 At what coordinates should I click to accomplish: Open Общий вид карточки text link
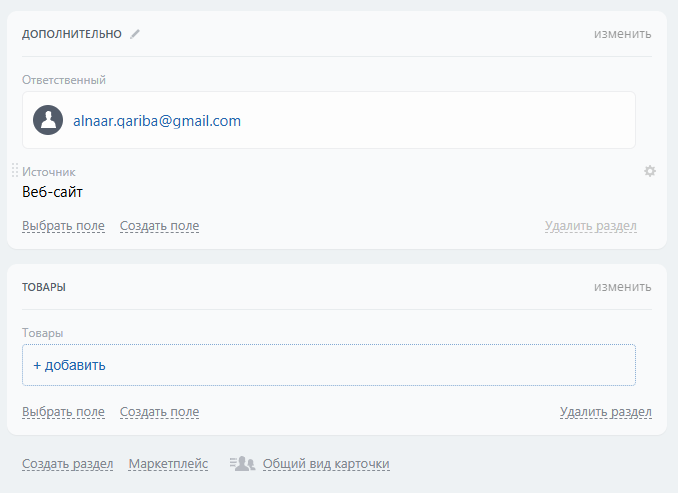tap(325, 464)
